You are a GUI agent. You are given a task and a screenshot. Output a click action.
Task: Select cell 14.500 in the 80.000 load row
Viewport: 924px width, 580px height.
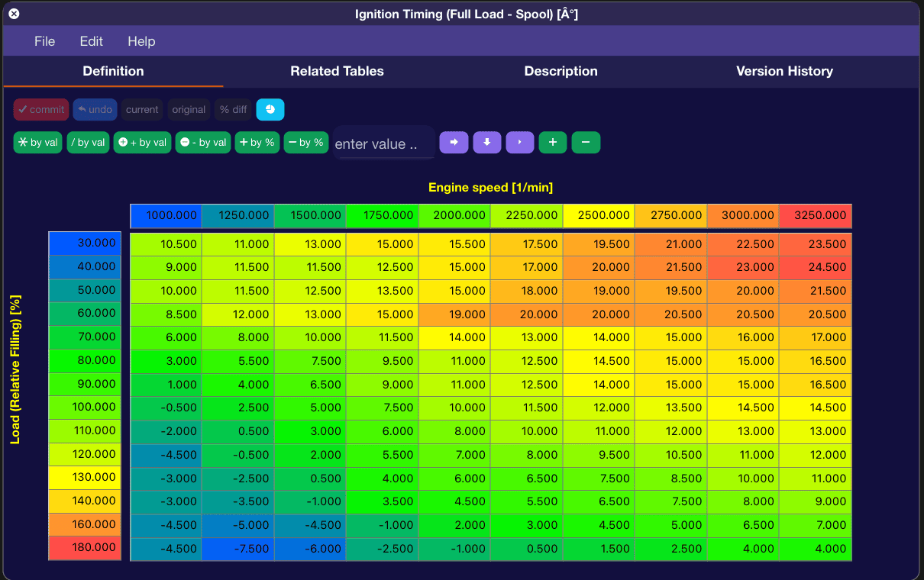pyautogui.click(x=599, y=362)
